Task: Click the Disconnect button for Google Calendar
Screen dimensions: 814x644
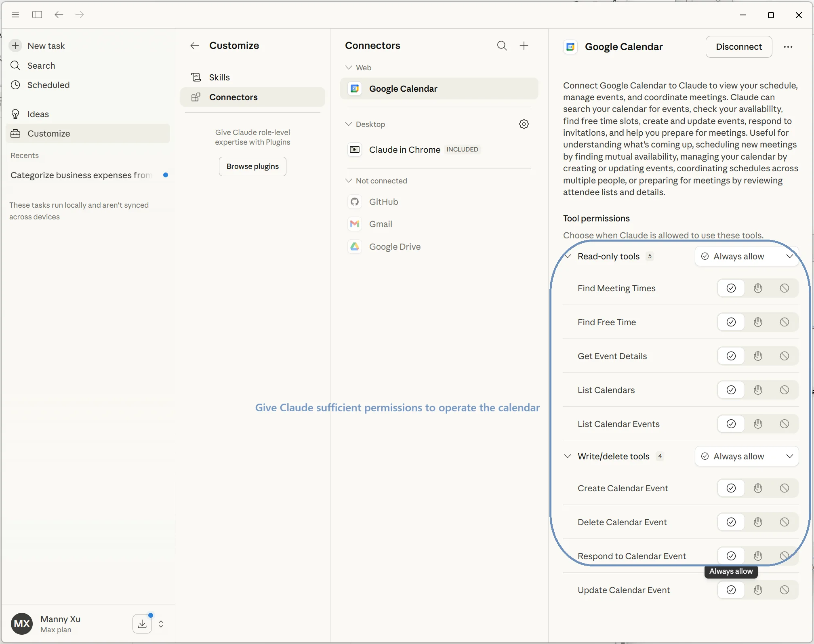Action: [738, 46]
